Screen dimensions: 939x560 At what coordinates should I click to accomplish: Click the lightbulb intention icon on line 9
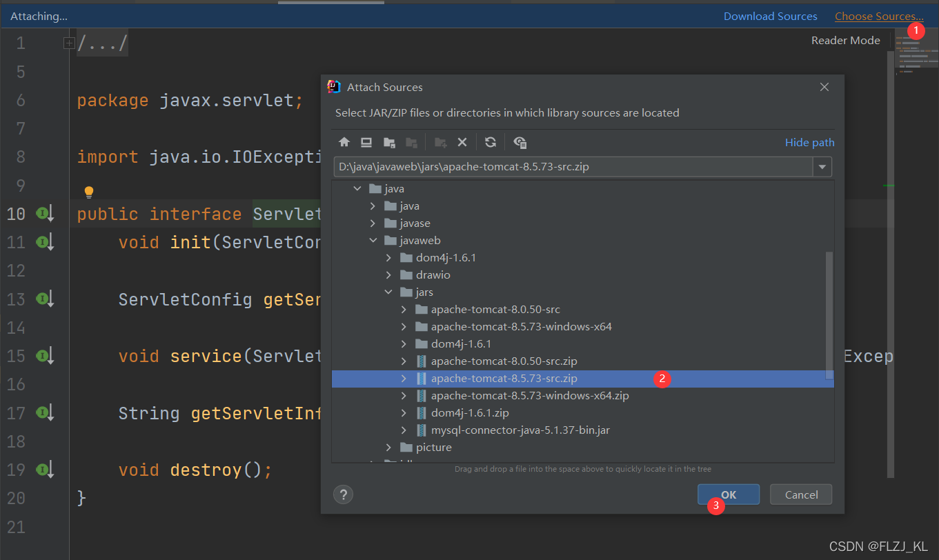[88, 192]
